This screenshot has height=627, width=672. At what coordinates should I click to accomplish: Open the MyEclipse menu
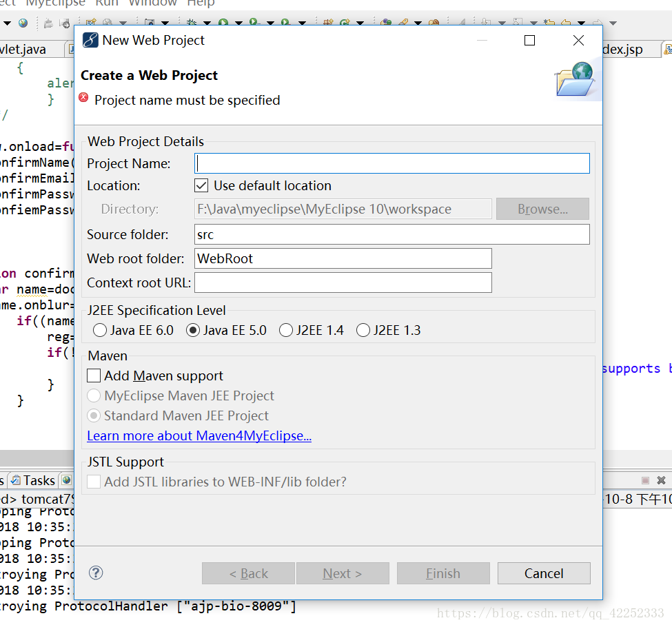(56, 3)
